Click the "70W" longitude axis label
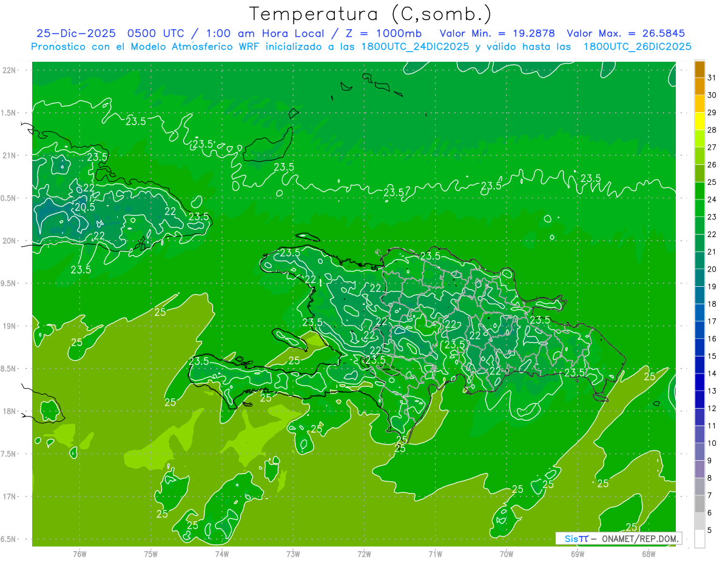This screenshot has height=562, width=728. click(506, 554)
